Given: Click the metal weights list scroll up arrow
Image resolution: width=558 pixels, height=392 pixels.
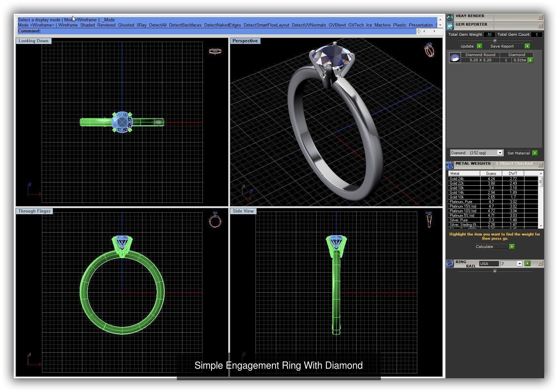Looking at the screenshot, I should [x=541, y=173].
